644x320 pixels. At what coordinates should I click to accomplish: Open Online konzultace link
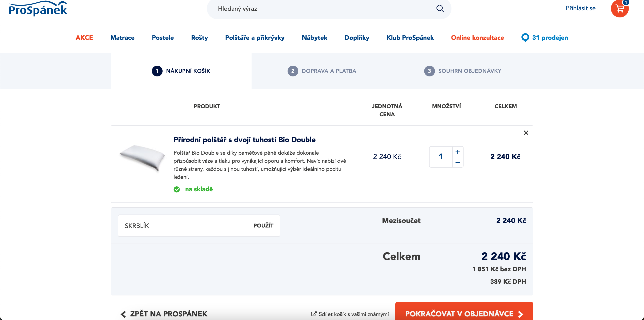[x=477, y=38]
